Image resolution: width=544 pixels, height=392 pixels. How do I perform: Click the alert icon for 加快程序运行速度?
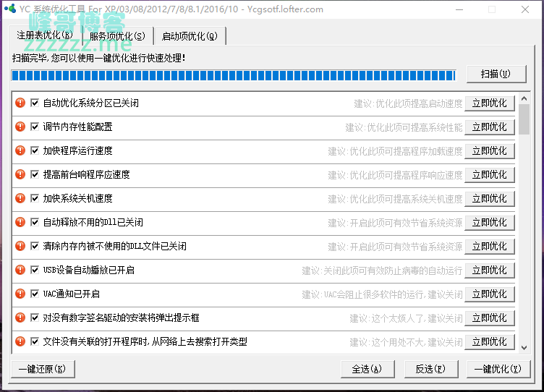coord(20,150)
